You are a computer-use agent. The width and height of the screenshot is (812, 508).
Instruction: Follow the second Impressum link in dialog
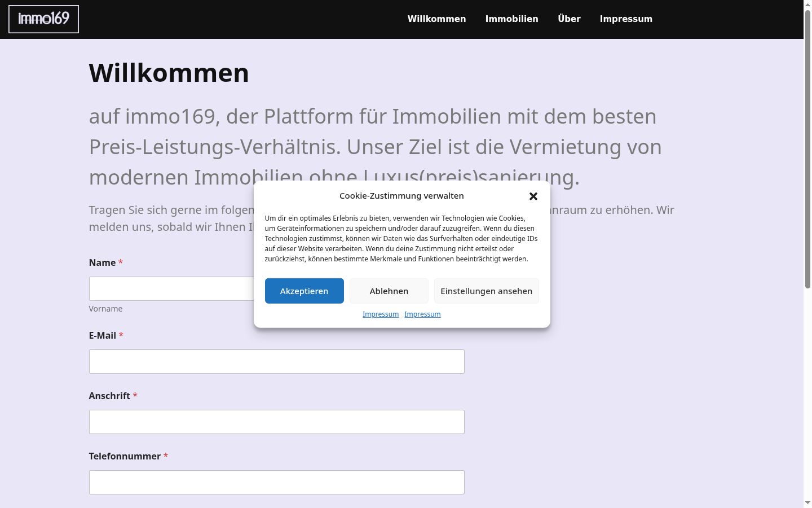click(422, 314)
